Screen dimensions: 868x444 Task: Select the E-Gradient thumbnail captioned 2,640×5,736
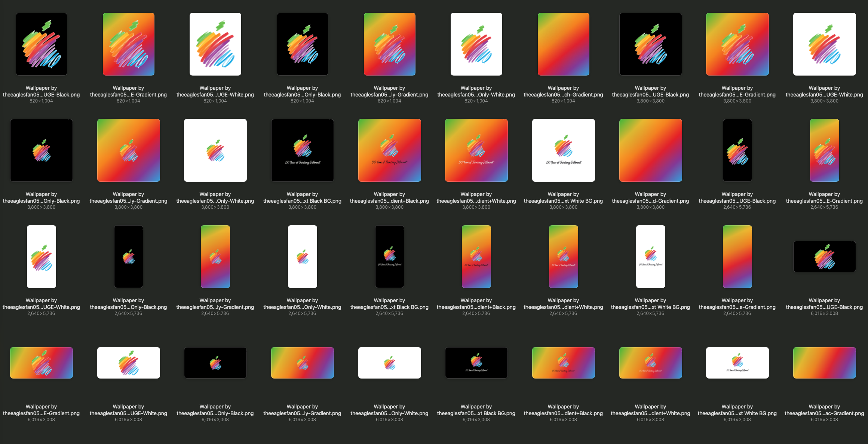[x=825, y=150]
